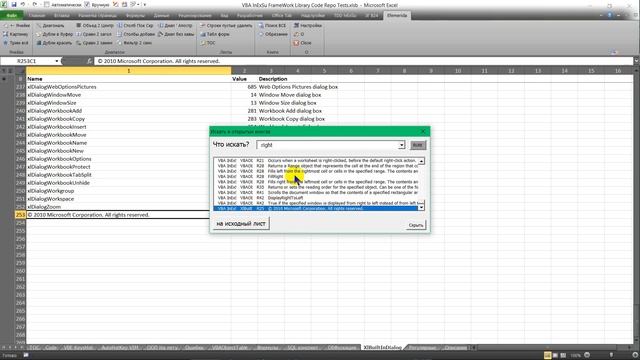The image size is (640, 360).
Task: Click 'Workbook Add dialog box' description cell
Action: point(290,111)
